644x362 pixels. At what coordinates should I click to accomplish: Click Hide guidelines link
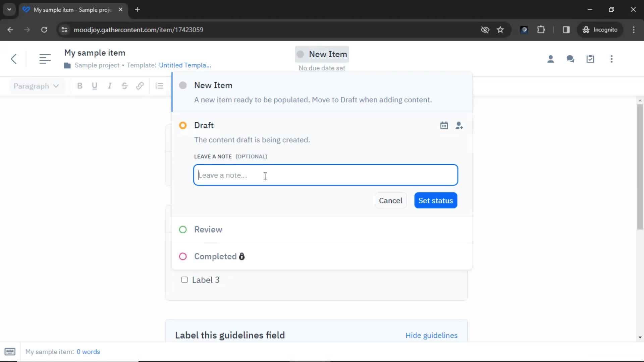(x=431, y=335)
